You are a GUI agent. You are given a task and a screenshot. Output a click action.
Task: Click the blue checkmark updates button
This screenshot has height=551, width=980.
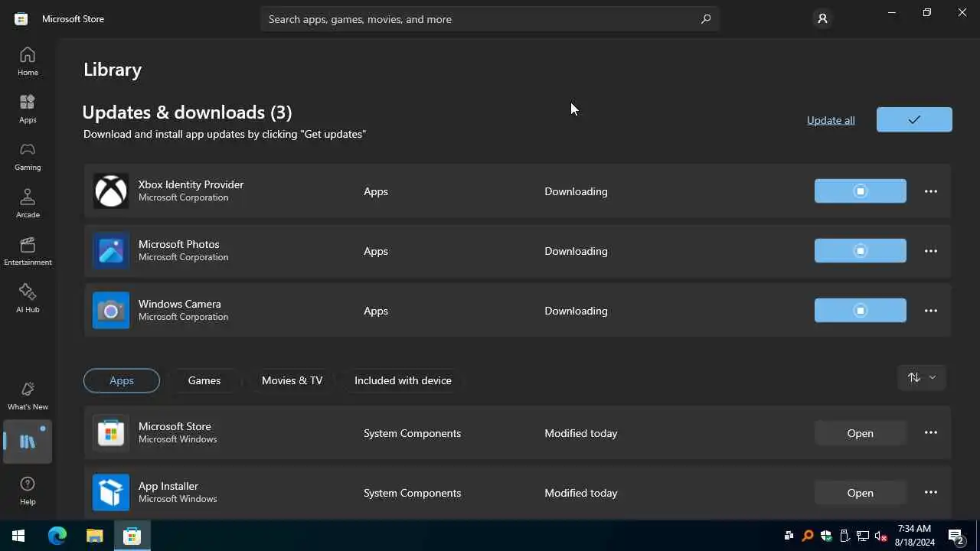pos(914,119)
